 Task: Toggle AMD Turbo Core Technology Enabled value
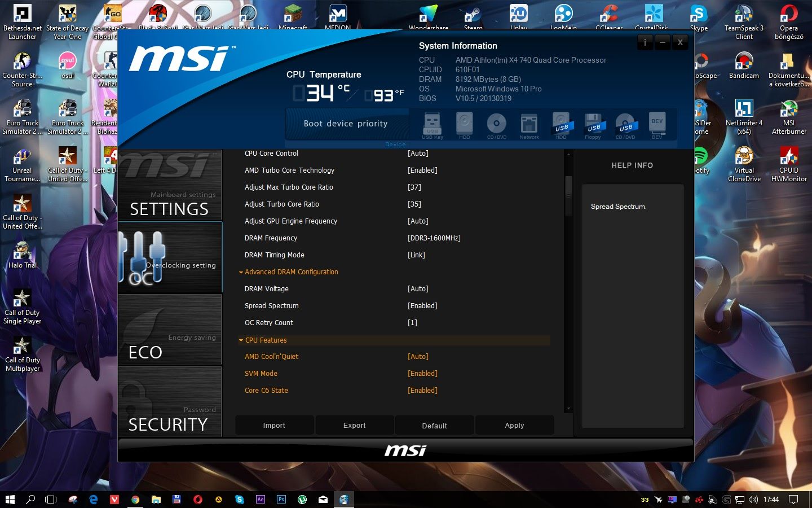pyautogui.click(x=422, y=170)
